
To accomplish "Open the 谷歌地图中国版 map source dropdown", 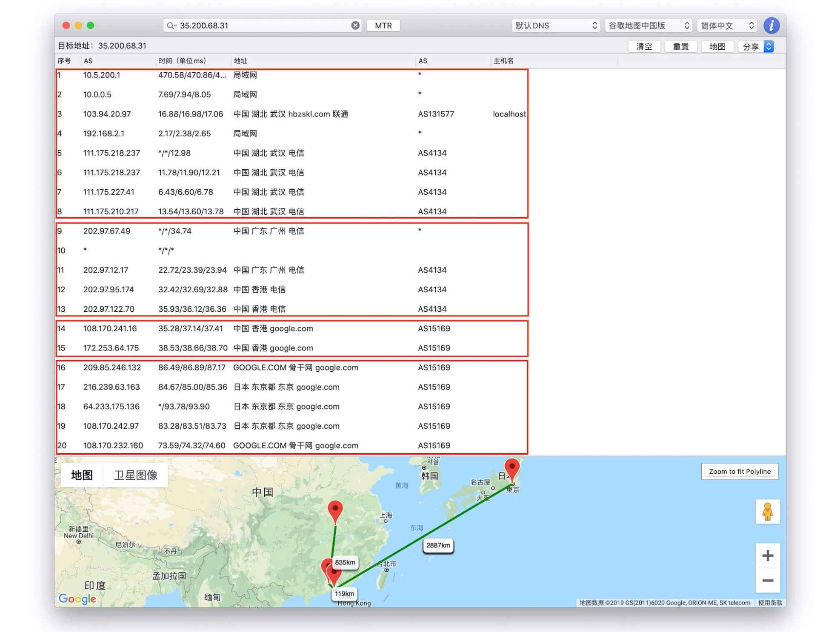I will coord(648,26).
